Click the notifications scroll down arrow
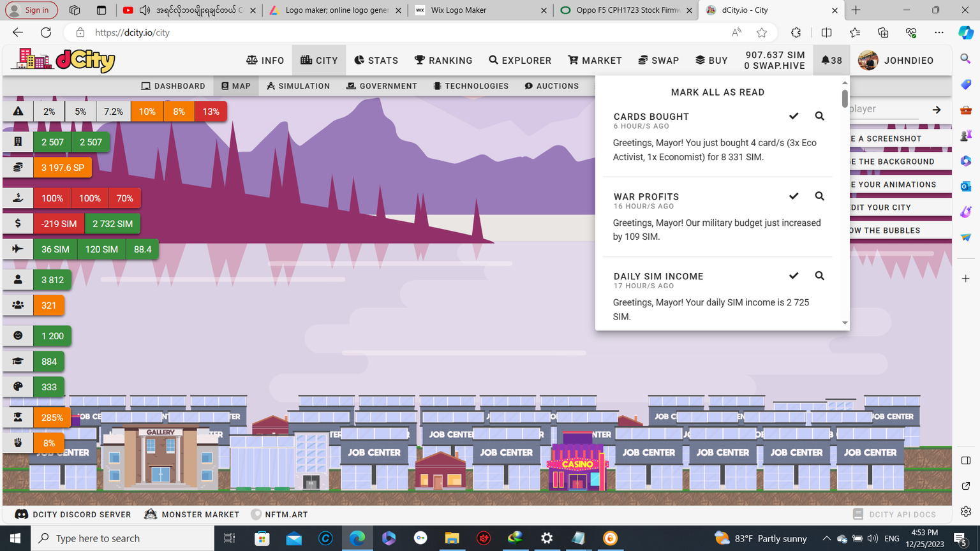The height and width of the screenshot is (551, 980). (845, 323)
